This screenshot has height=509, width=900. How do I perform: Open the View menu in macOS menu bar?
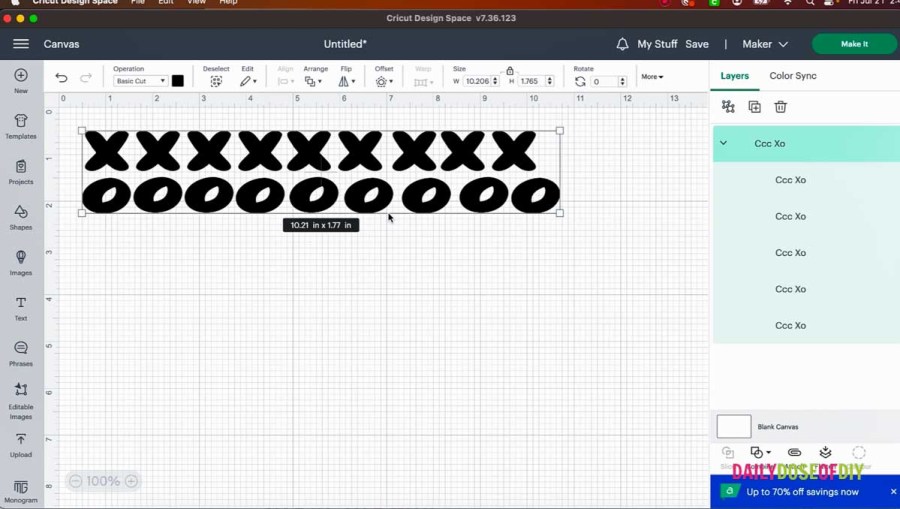[x=196, y=2]
